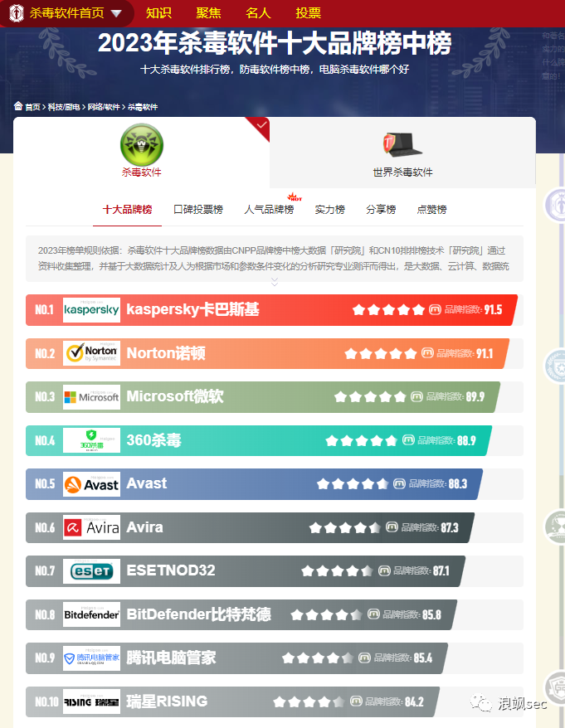The width and height of the screenshot is (565, 728).
Task: Click brand index icon in ESETNOD32 row
Action: click(384, 570)
